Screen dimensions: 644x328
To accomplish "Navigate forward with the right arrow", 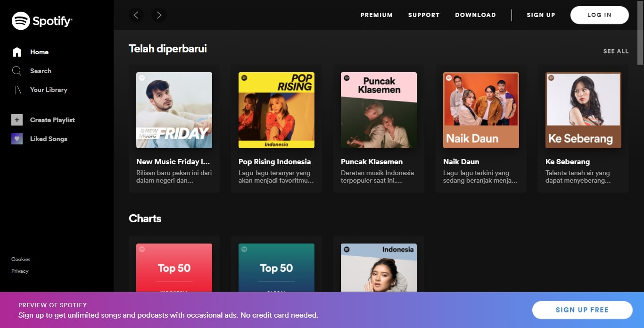I will point(159,15).
